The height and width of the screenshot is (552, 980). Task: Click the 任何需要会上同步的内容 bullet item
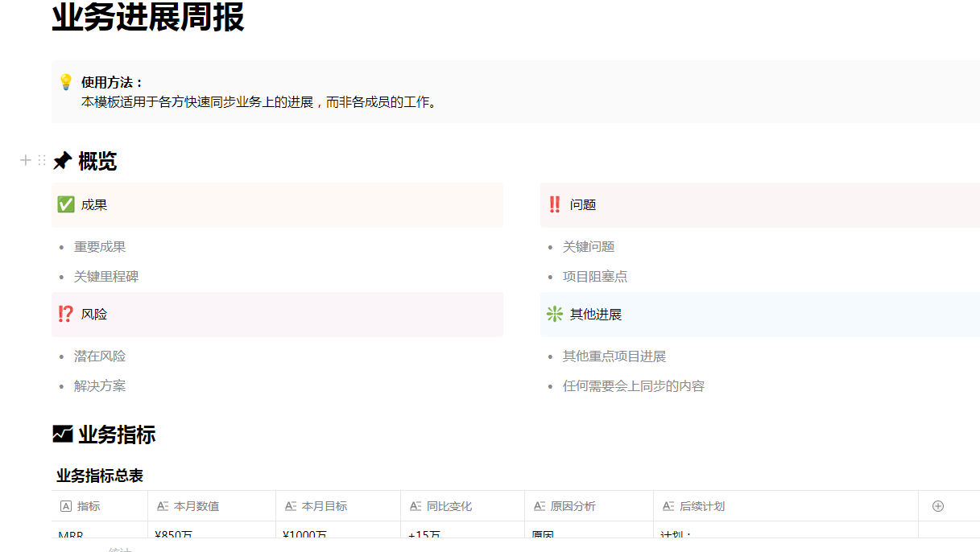coord(634,386)
